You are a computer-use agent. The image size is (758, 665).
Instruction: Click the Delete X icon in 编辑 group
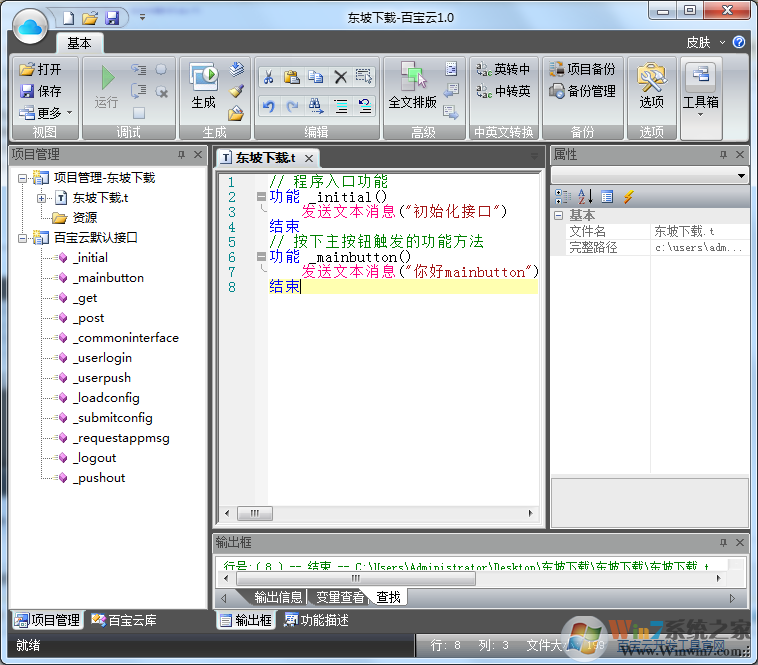pyautogui.click(x=340, y=77)
